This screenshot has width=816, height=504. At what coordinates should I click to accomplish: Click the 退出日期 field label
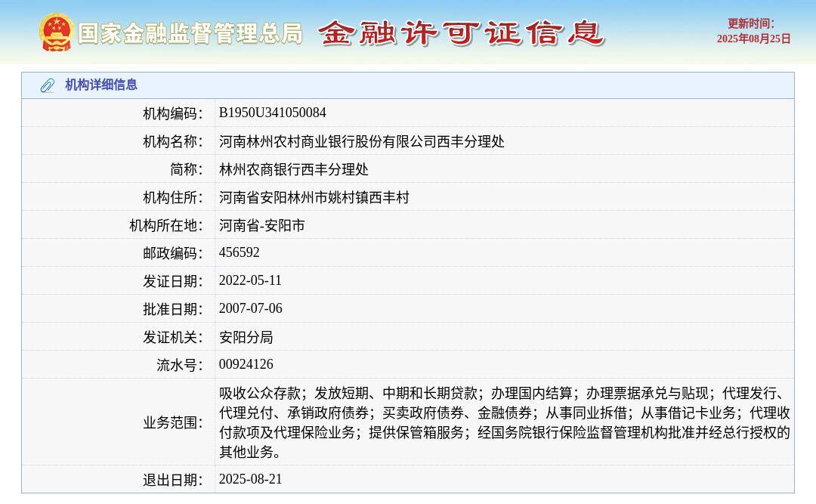tap(173, 480)
